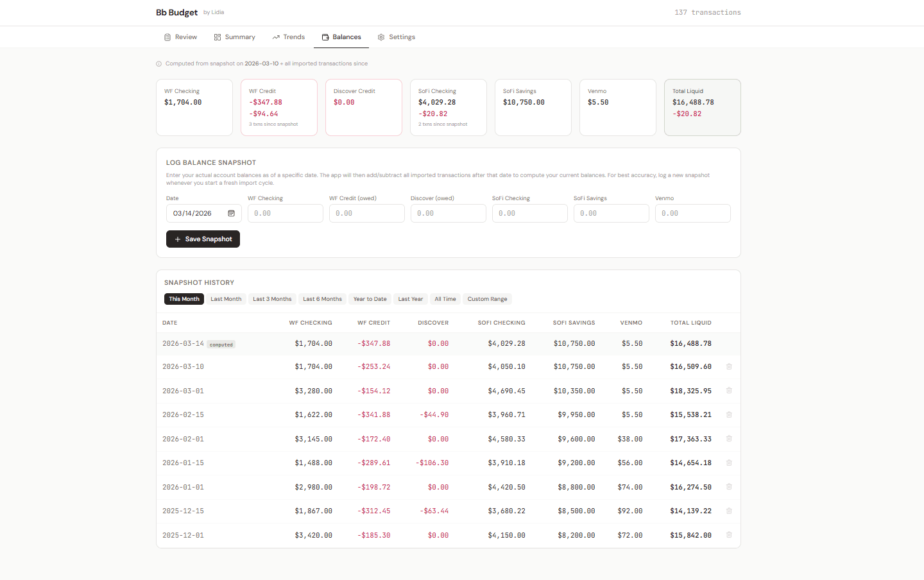Click the Balances wallet icon
This screenshot has height=580, width=924.
point(324,37)
